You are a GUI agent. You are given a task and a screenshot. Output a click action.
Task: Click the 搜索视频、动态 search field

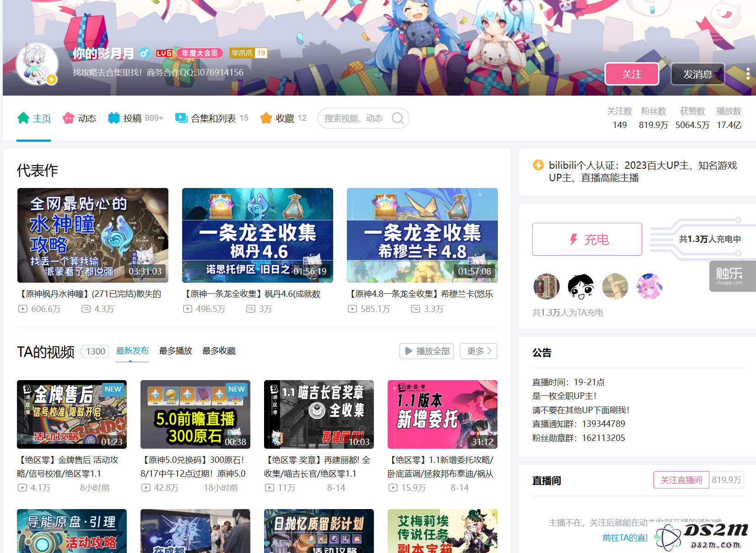(x=363, y=118)
